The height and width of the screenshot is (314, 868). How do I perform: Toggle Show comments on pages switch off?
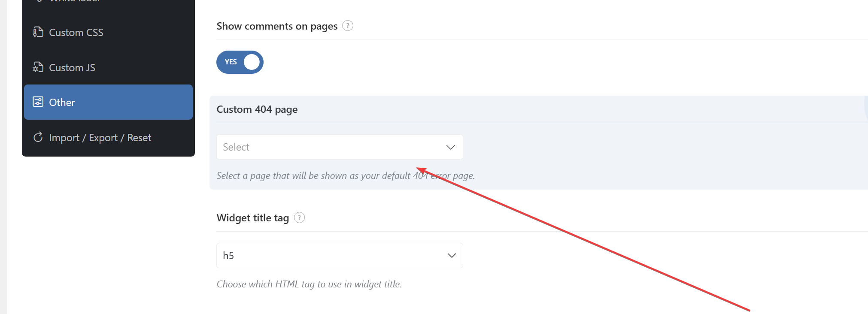(240, 62)
